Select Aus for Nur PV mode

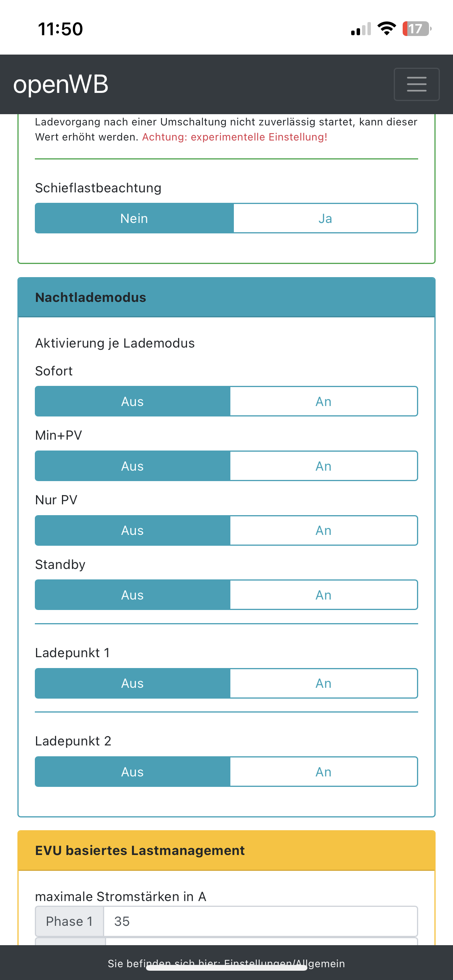132,530
